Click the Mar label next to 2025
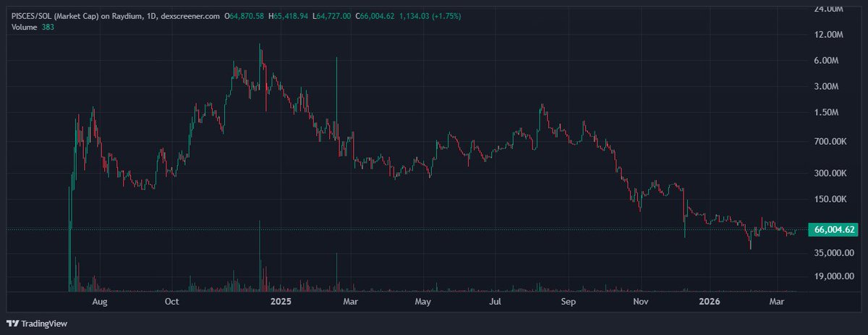Image resolution: width=868 pixels, height=335 pixels. tap(351, 301)
